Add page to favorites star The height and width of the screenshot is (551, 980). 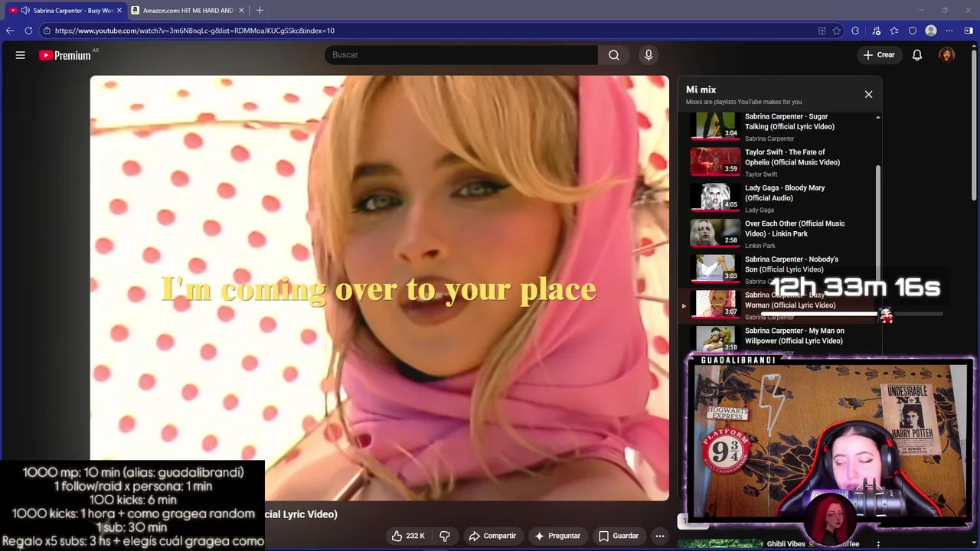tap(837, 31)
